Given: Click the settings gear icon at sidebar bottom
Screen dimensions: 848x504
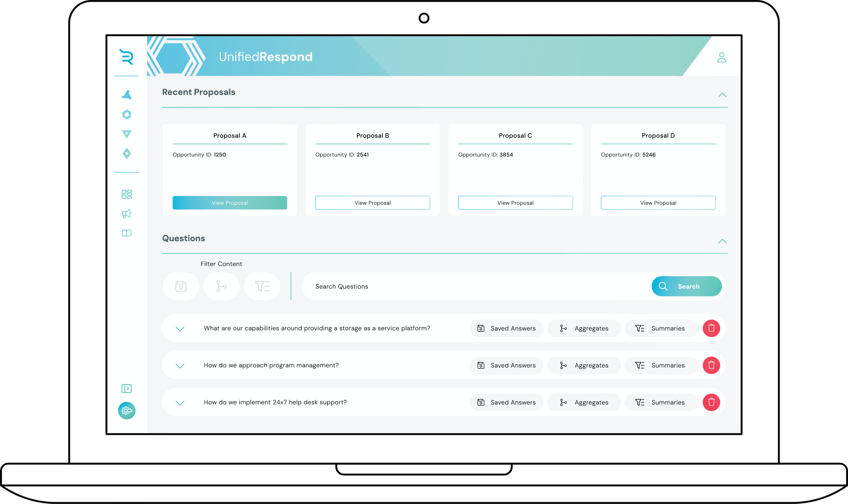Looking at the screenshot, I should [127, 411].
